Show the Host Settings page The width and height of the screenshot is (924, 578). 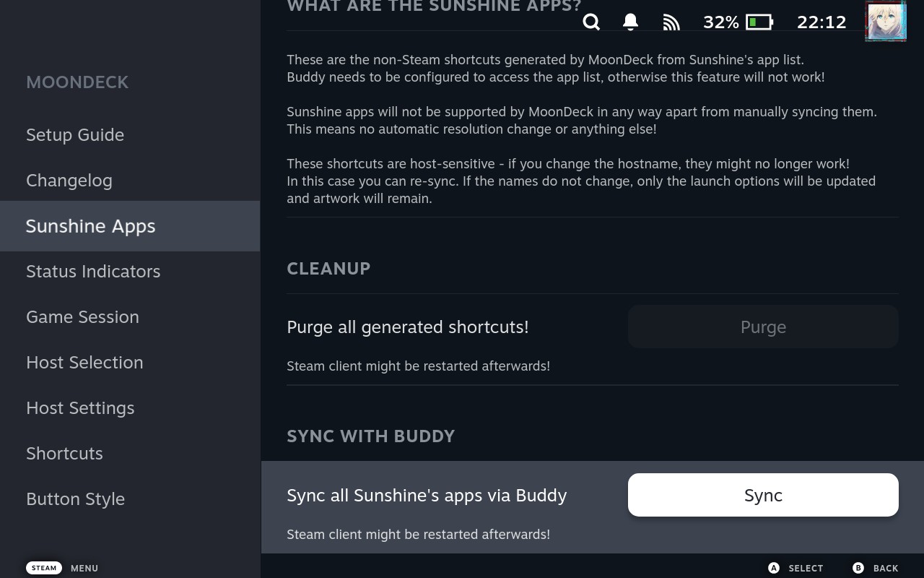click(80, 408)
